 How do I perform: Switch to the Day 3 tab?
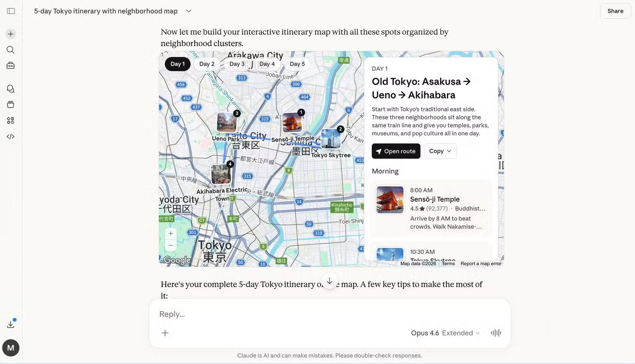coord(237,64)
